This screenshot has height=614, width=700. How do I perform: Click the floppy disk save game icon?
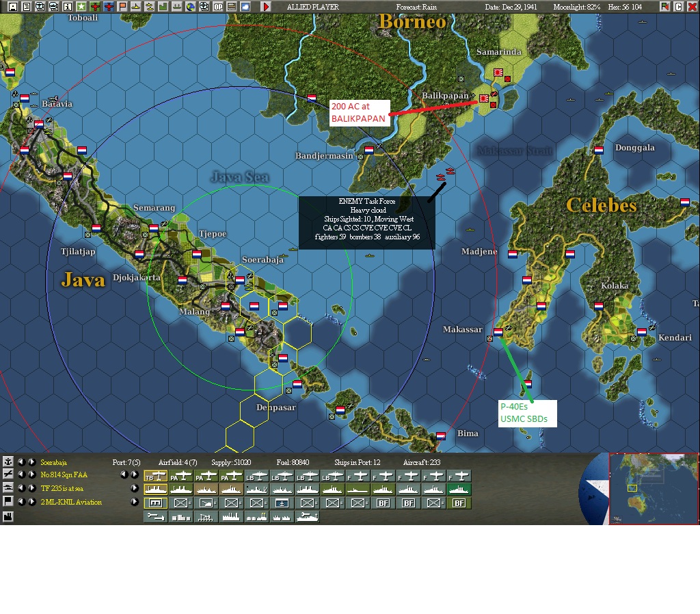(12, 7)
